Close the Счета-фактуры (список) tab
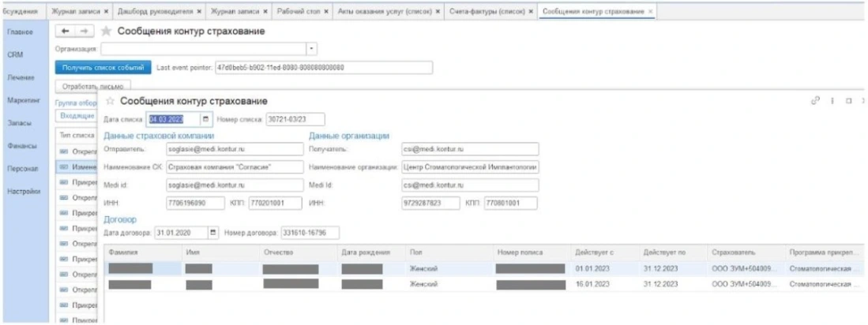Viewport: 868px width, 325px height. [530, 11]
